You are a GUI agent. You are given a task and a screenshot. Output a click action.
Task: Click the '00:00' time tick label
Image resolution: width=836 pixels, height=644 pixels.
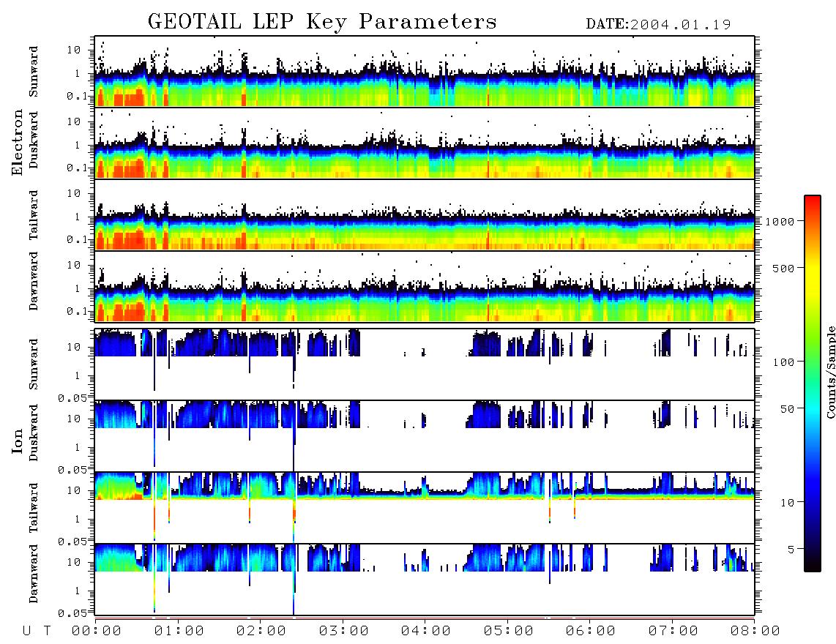(96, 632)
